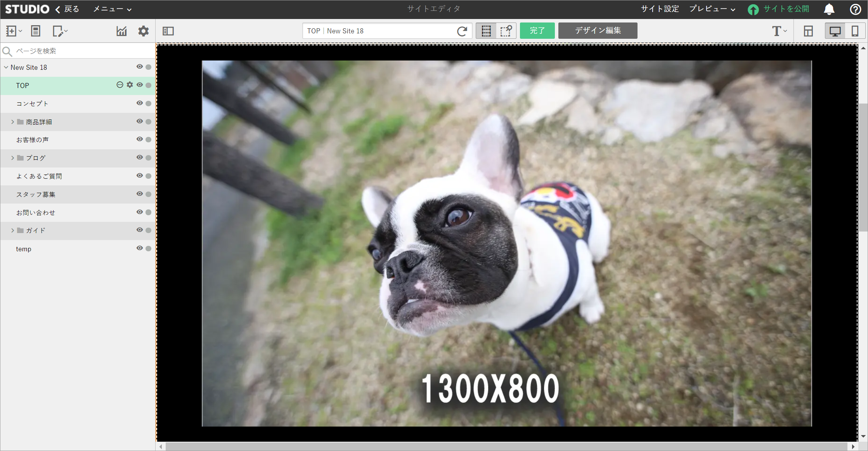Open the page list document icon

(36, 31)
